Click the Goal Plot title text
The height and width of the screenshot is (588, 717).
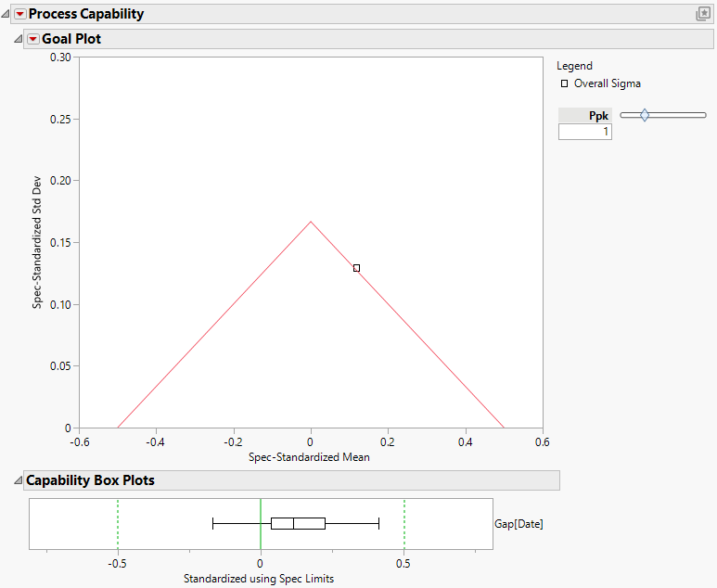[x=71, y=39]
